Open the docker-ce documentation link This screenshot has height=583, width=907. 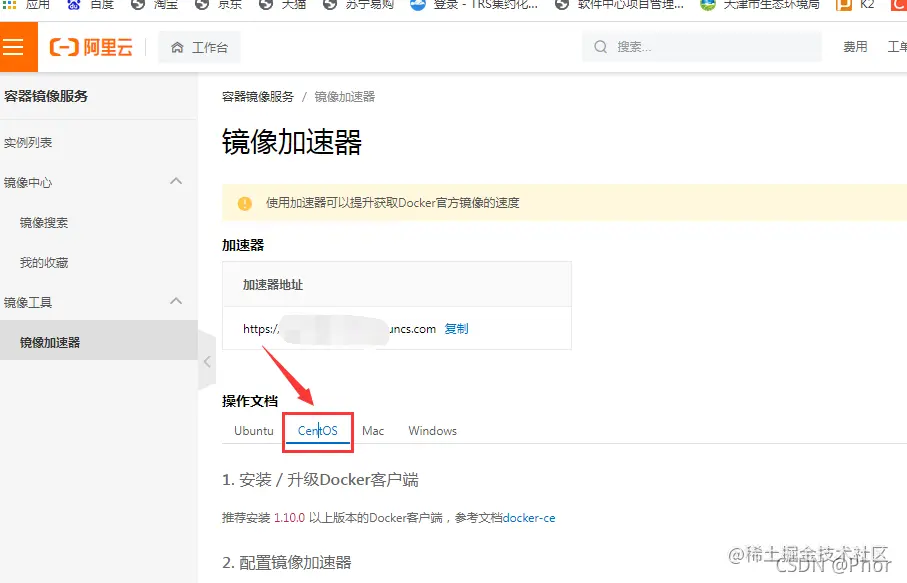[529, 517]
